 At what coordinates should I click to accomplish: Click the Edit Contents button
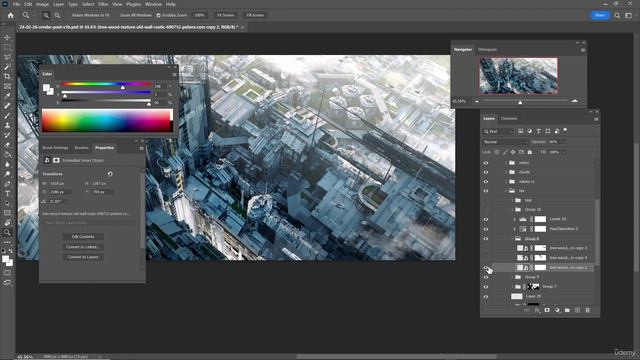click(83, 237)
